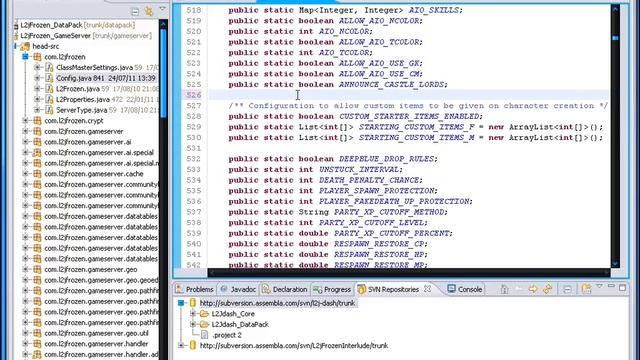Click line number 530 in the gutter
Image resolution: width=640 pixels, height=360 pixels.
pos(193,138)
